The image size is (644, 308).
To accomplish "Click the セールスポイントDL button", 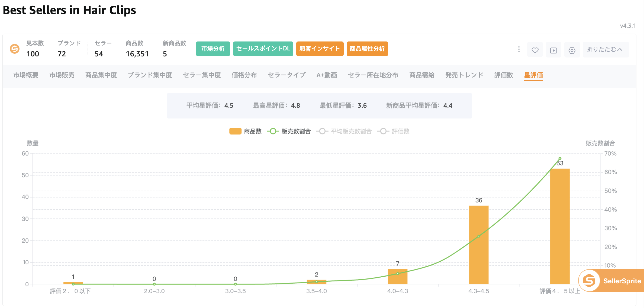I will (263, 49).
